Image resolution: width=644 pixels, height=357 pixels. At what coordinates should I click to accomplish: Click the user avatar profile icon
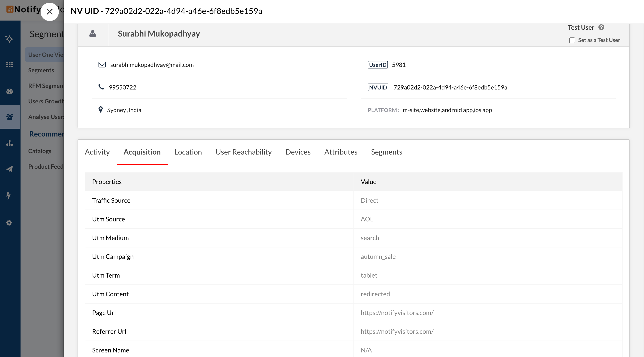tap(93, 34)
